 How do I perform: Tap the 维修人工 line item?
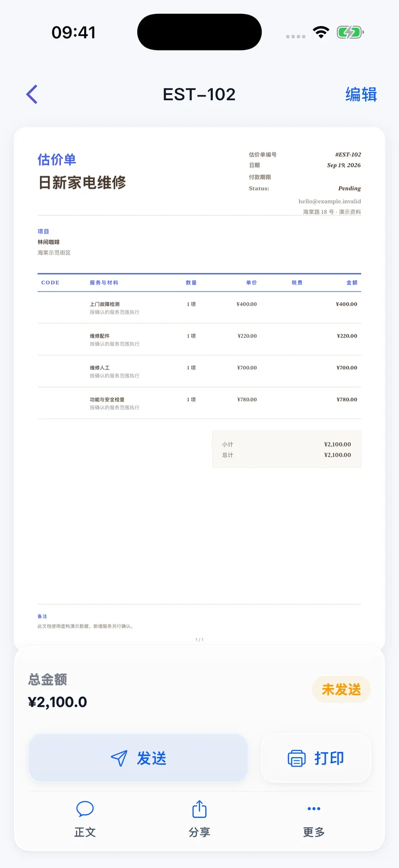point(100,368)
